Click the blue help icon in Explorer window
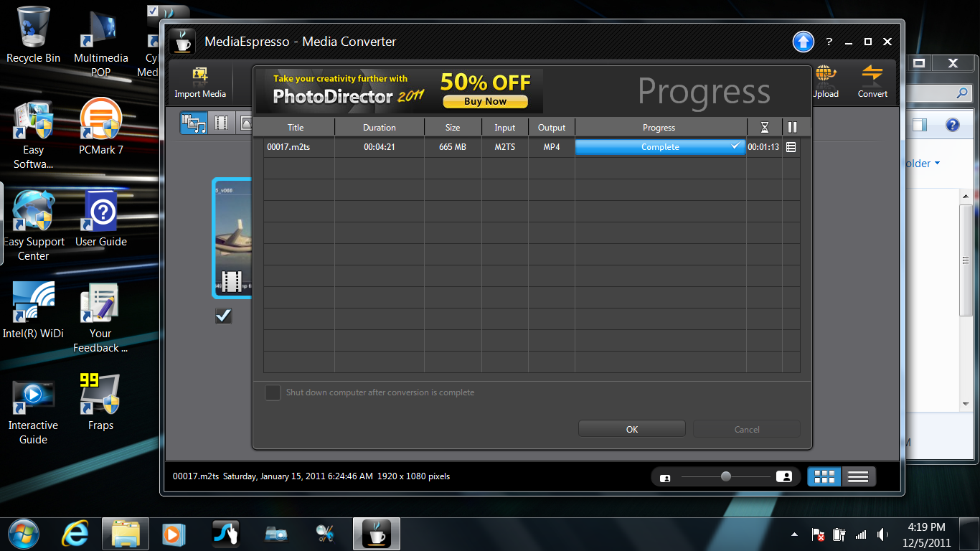The width and height of the screenshot is (980, 551). [952, 125]
